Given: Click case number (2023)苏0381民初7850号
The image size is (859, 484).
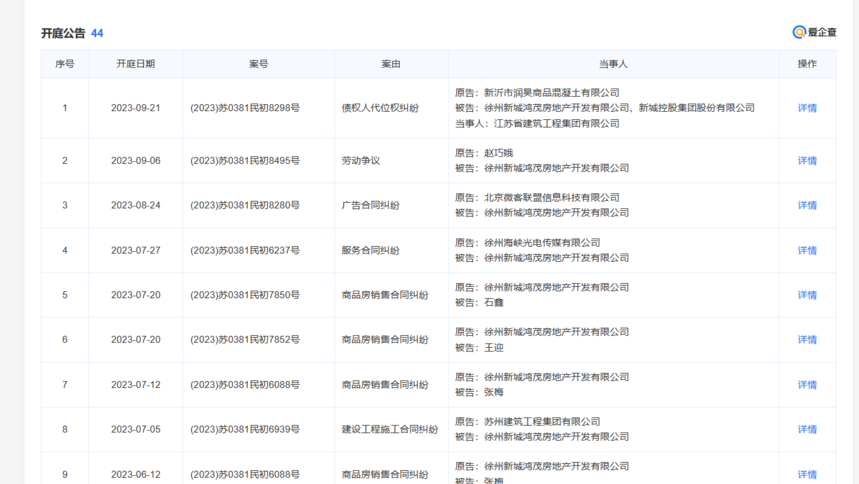Looking at the screenshot, I should [x=245, y=295].
